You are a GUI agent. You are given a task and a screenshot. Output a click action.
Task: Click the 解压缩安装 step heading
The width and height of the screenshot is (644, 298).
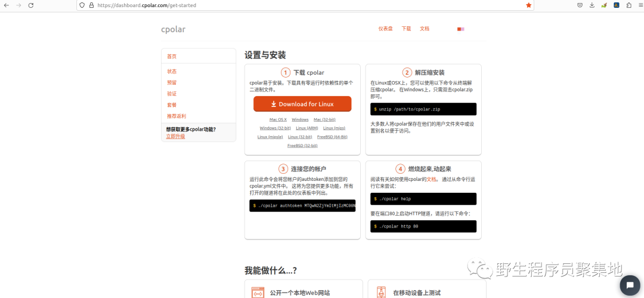(x=429, y=73)
